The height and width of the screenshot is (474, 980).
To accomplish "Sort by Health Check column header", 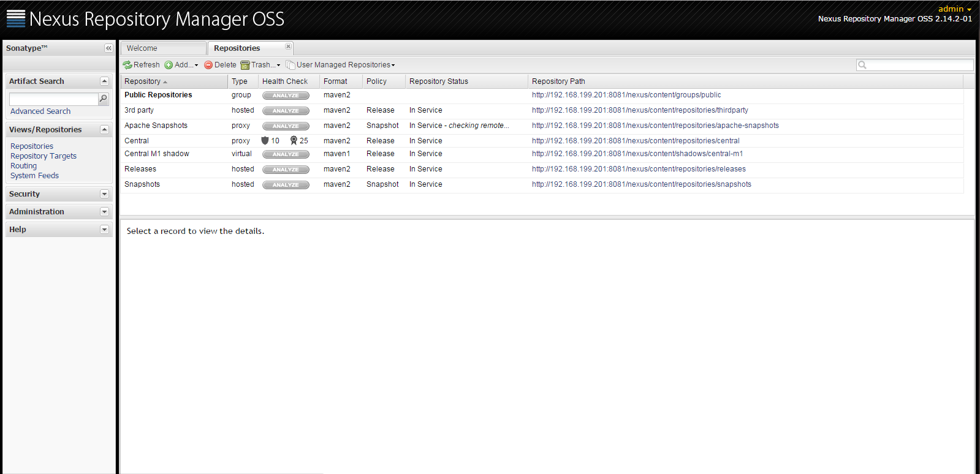I will (x=289, y=81).
